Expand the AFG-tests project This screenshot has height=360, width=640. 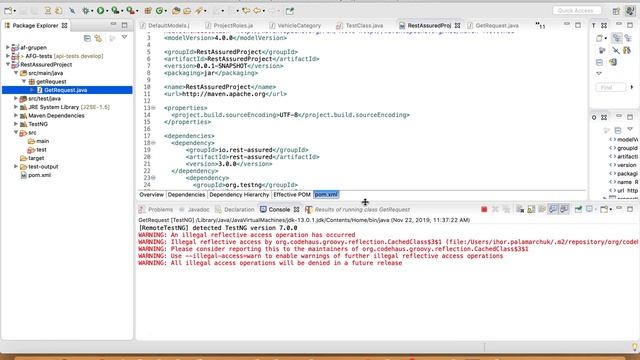[7, 56]
